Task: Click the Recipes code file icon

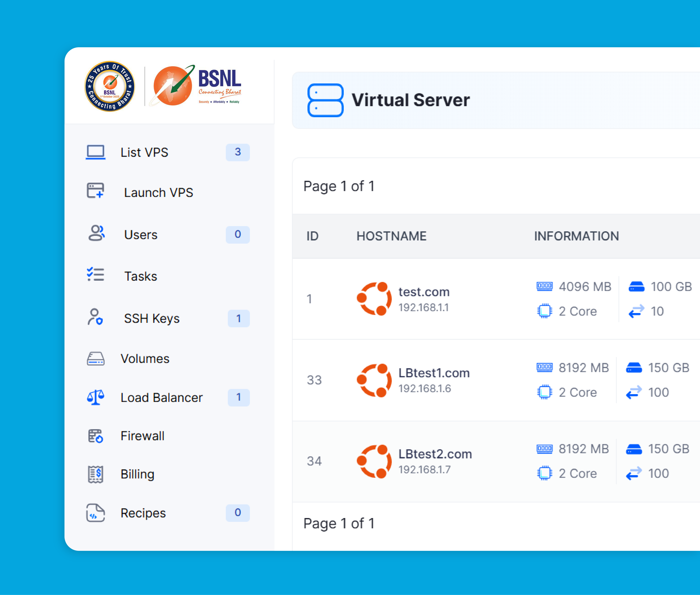Action: (x=95, y=513)
